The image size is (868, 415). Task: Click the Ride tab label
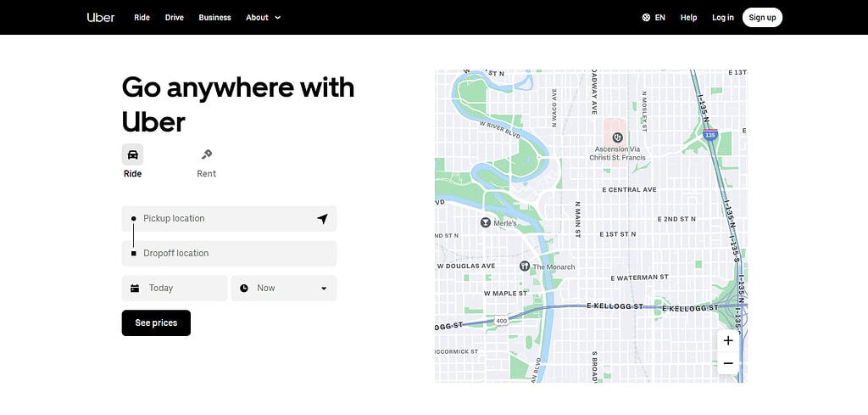pos(133,173)
